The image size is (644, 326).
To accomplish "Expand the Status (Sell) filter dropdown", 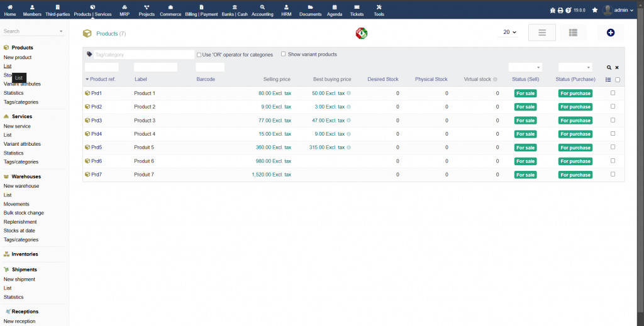I will (525, 67).
